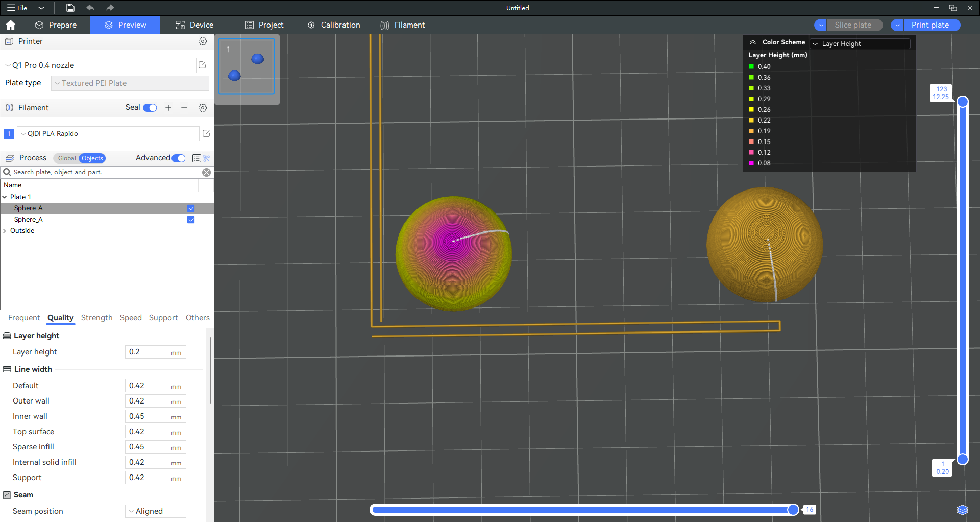Open layers view icon in viewport corner
This screenshot has width=980, height=522.
click(x=962, y=510)
